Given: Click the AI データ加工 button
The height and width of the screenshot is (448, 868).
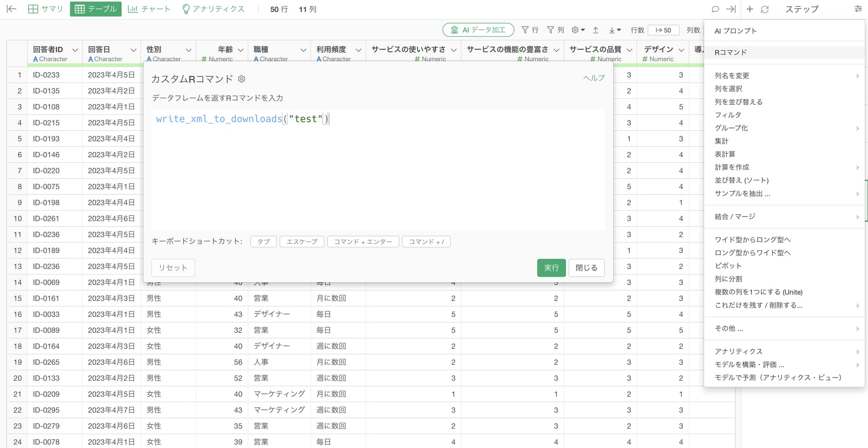Looking at the screenshot, I should (478, 30).
